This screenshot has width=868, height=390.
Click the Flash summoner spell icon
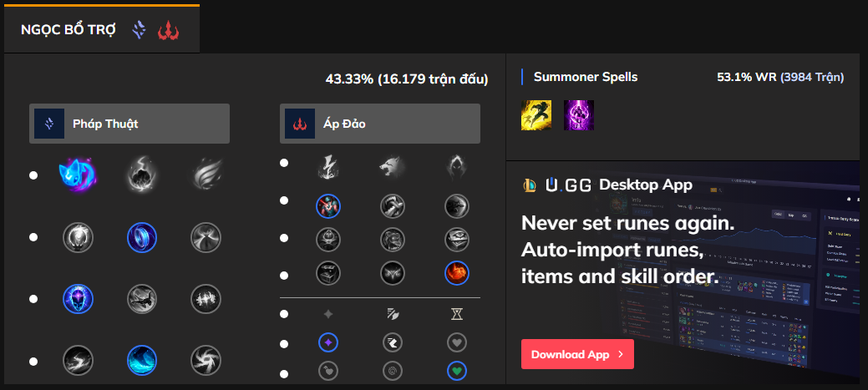coord(536,115)
